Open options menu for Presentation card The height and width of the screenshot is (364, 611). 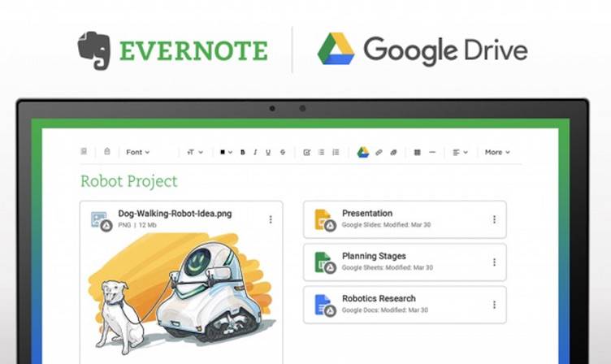click(x=494, y=219)
